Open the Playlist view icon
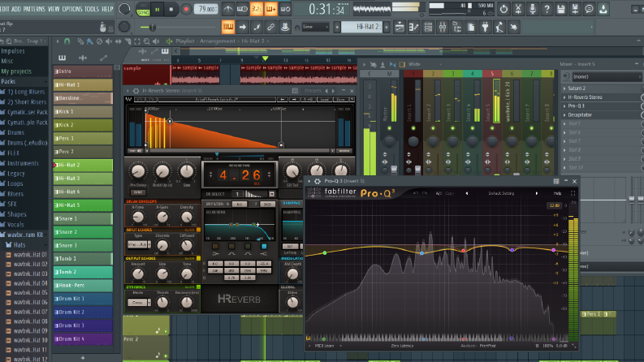Screen dimensions: 644x362 tap(400, 27)
